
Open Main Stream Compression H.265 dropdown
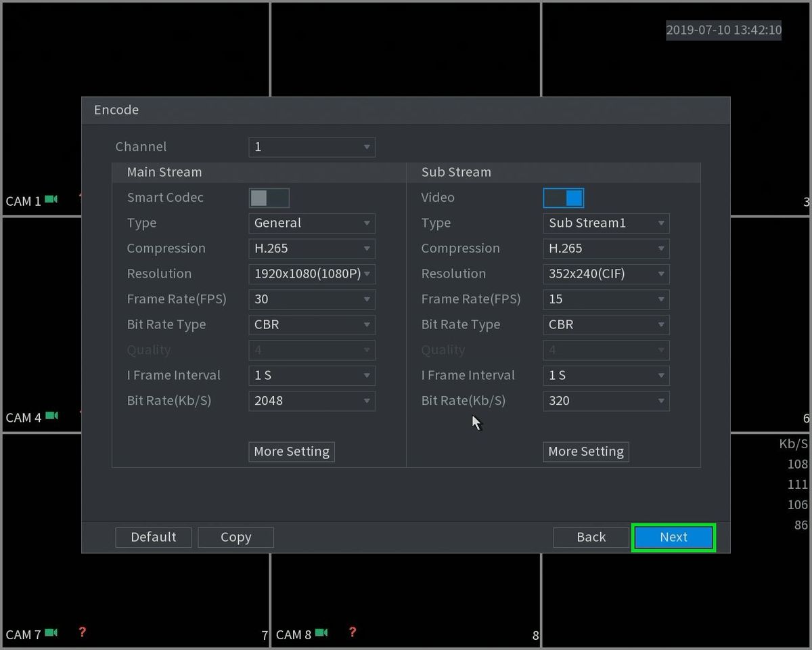coord(312,248)
